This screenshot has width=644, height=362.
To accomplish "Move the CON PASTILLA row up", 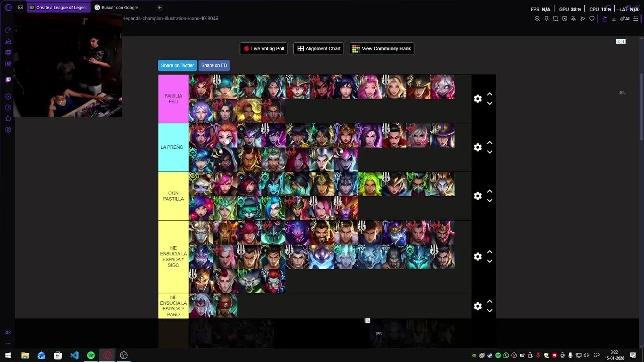I will [x=490, y=192].
